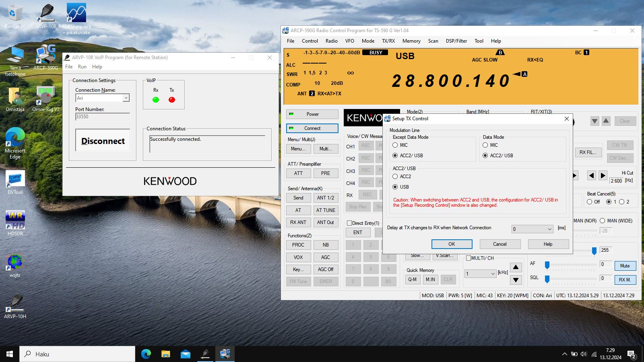The image size is (644, 362).
Task: Open the DVTool desktop shortcut
Action: point(15,183)
